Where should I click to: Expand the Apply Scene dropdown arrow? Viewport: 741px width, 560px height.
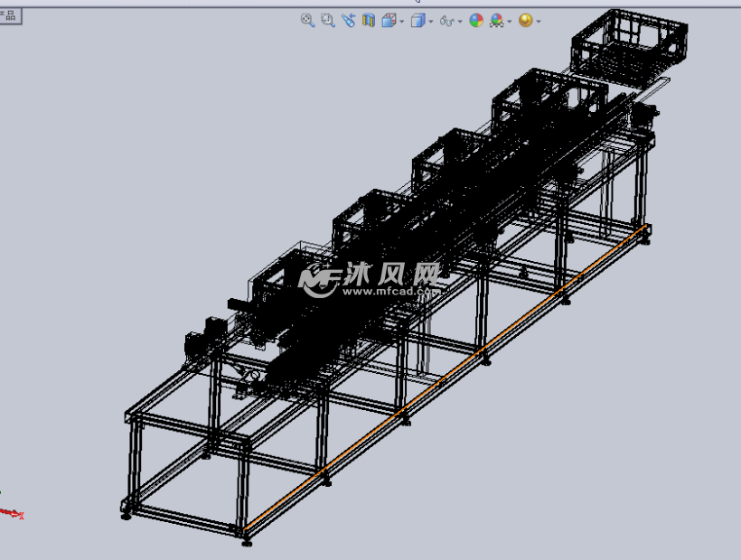pos(510,21)
